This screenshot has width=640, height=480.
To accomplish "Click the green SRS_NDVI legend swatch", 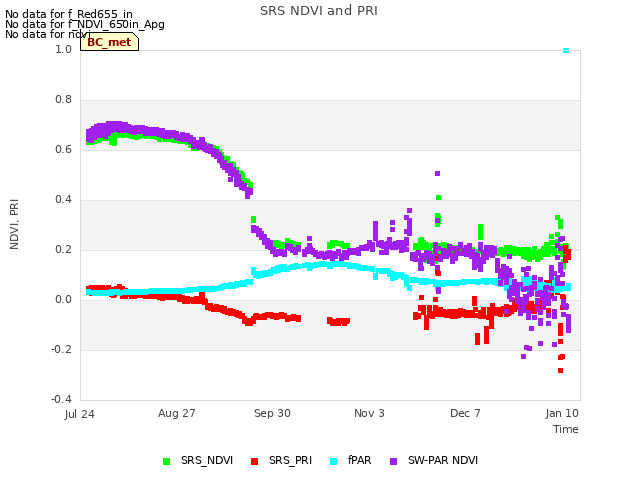I will 166,461.
